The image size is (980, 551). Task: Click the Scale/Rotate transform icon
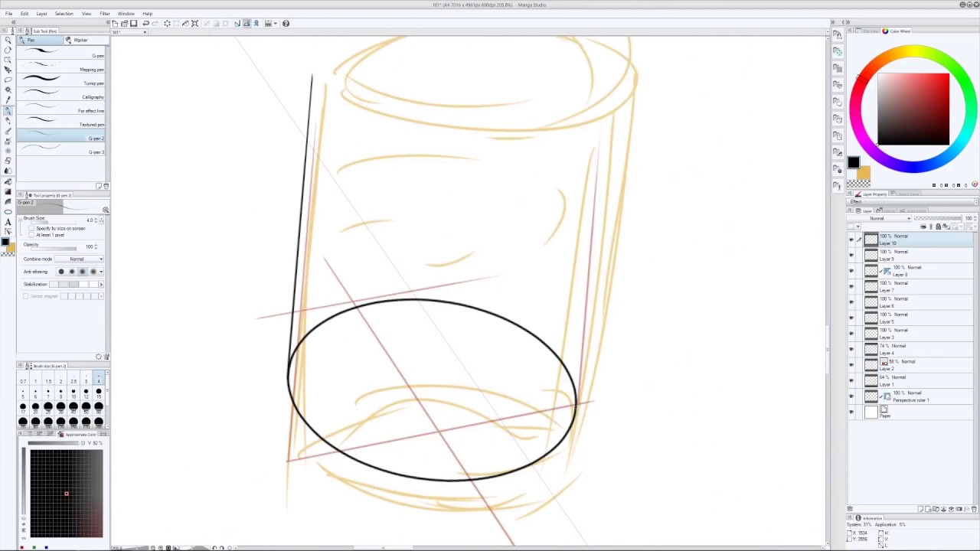pos(194,24)
